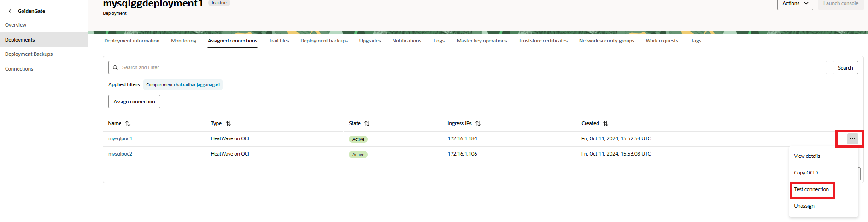Click the Active badge for mysqlpoc1
The height and width of the screenshot is (222, 868).
pyautogui.click(x=358, y=139)
